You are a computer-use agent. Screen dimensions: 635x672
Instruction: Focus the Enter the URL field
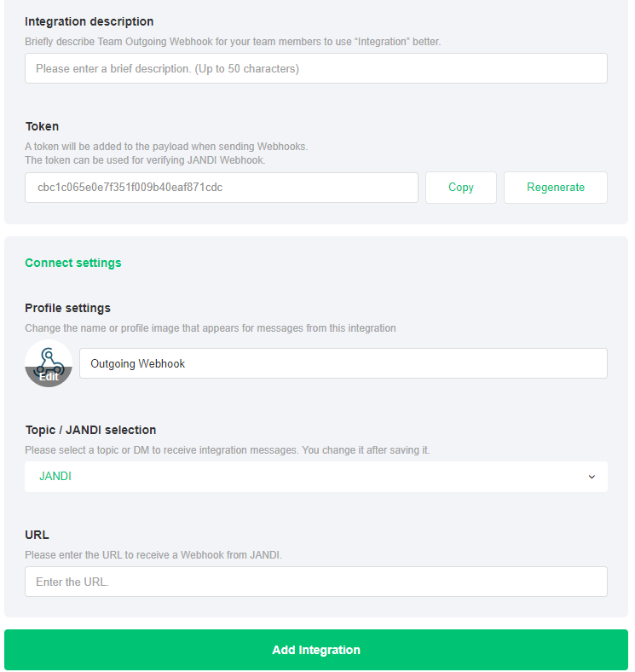315,582
